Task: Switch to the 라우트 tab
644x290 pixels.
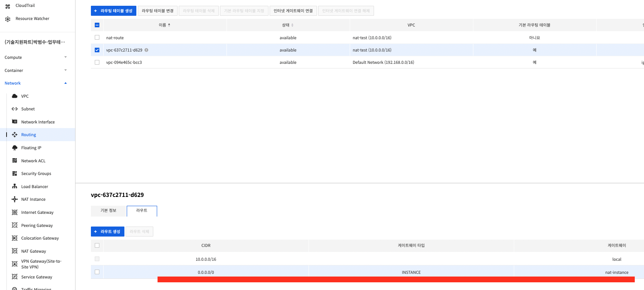Action: pos(142,211)
